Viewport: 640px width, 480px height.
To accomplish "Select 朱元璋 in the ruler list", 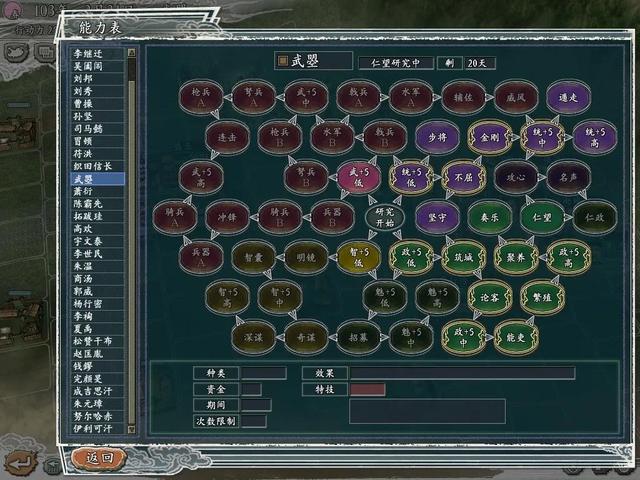I will click(97, 404).
